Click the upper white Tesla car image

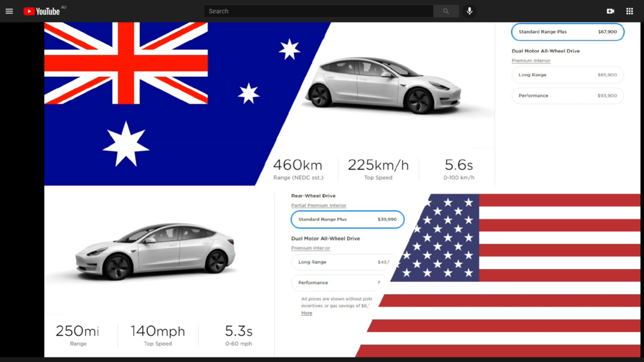383,85
